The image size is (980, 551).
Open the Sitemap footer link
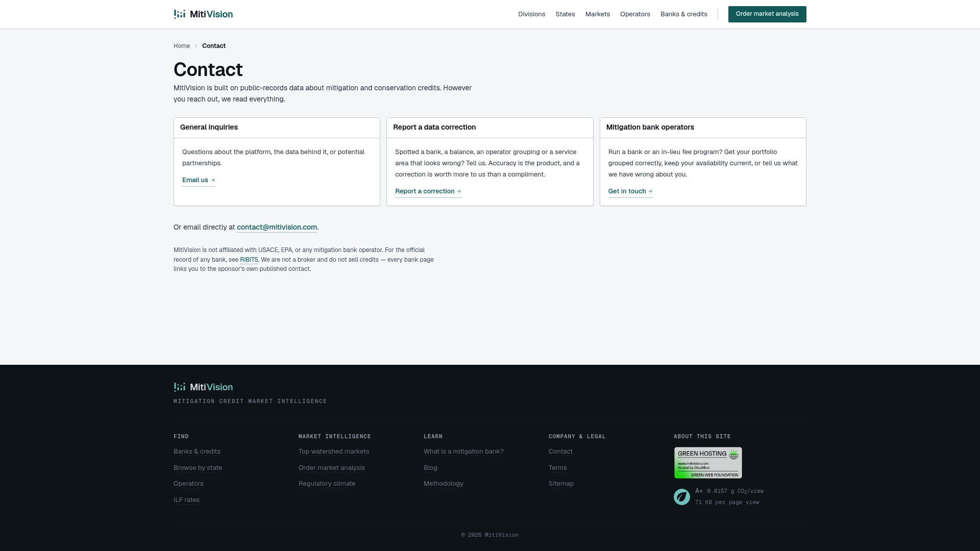point(561,484)
